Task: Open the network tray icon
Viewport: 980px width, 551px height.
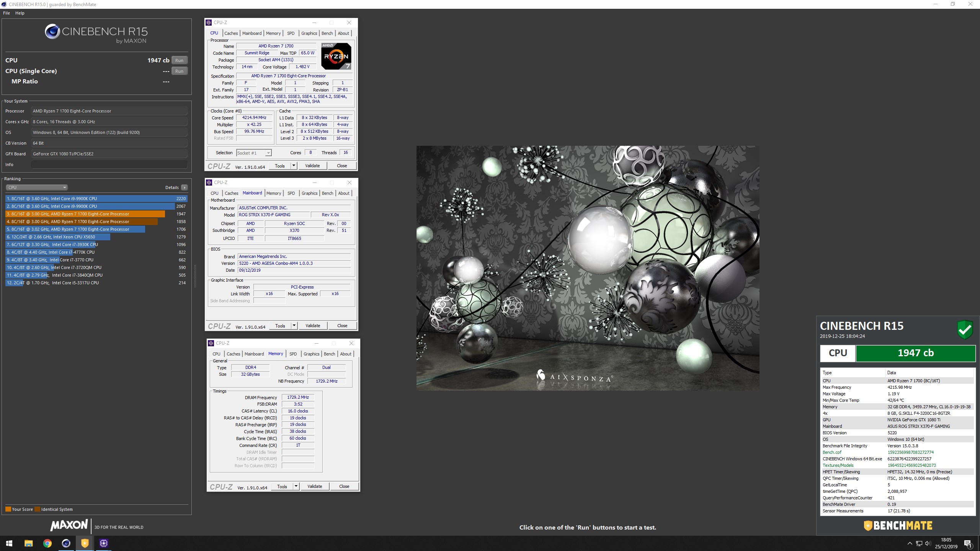Action: (919, 543)
